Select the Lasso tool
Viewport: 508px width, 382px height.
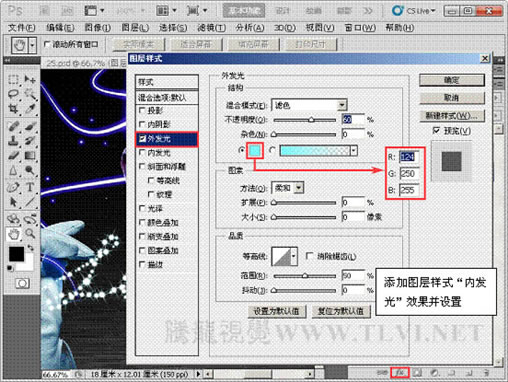click(x=13, y=94)
